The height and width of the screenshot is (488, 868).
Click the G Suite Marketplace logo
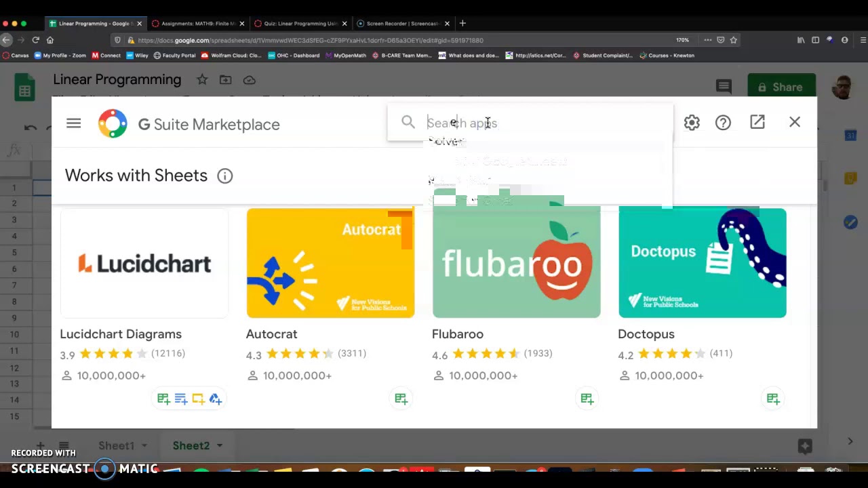pyautogui.click(x=113, y=124)
